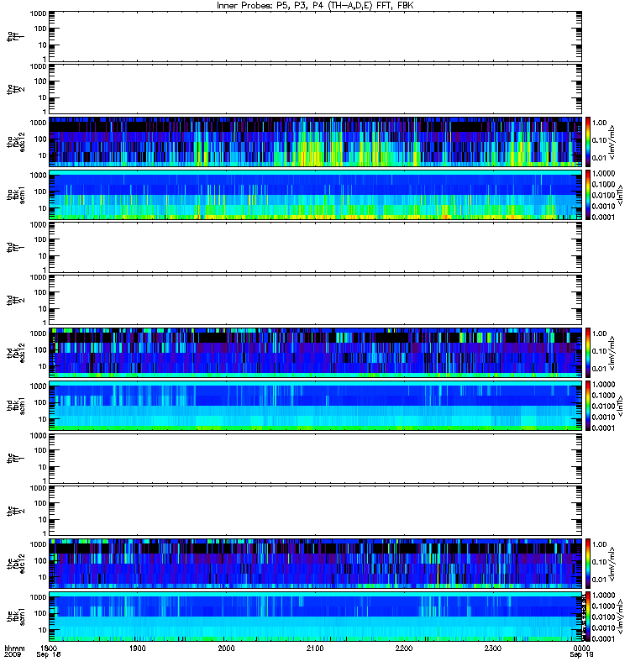The height and width of the screenshot is (672, 630).
Task: Click the 'the fbk edc12' y-axis title
Action: (x=16, y=564)
